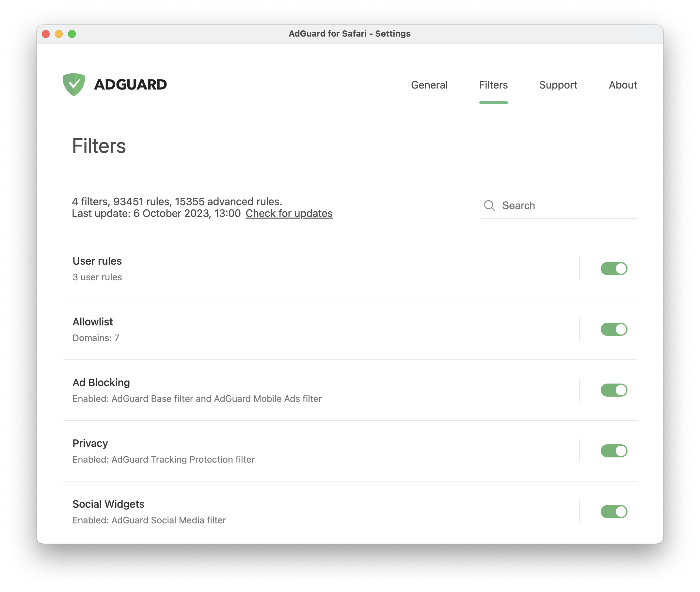
Task: Switch to the Support tab
Action: 558,85
